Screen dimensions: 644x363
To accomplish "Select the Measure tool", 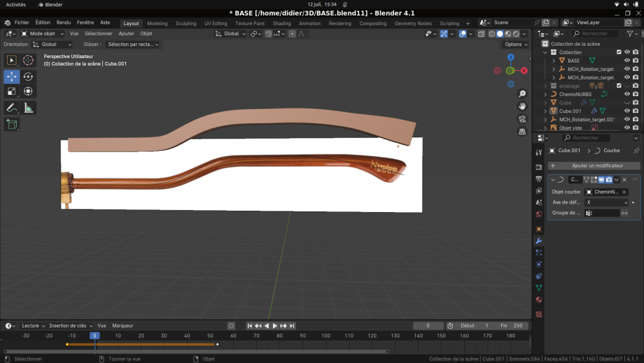I will (x=28, y=108).
